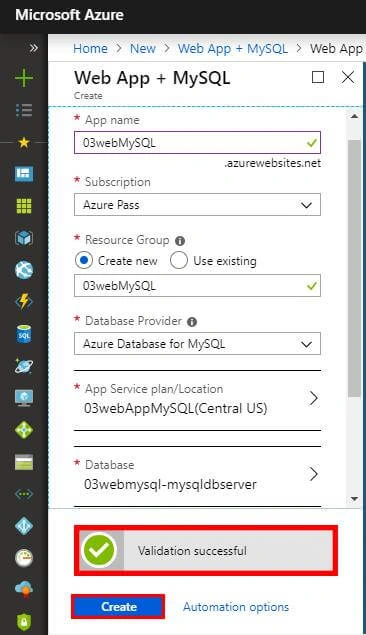
Task: Select the Use existing radio button
Action: pyautogui.click(x=179, y=260)
